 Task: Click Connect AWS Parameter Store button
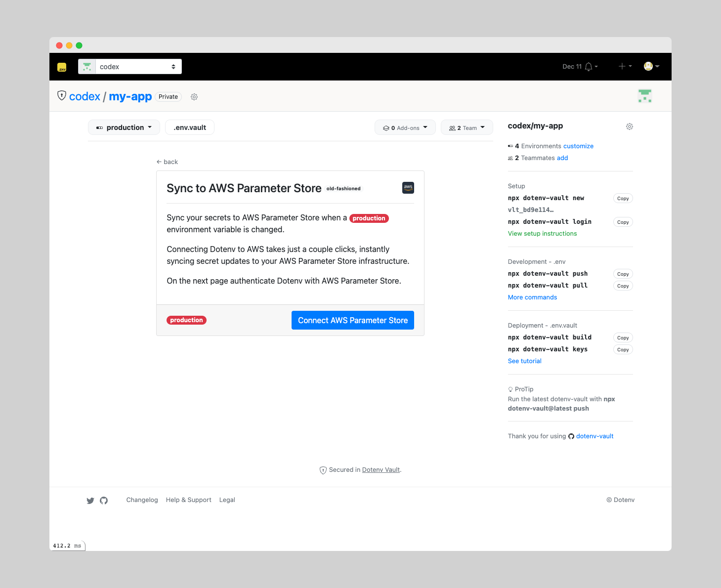click(x=353, y=320)
